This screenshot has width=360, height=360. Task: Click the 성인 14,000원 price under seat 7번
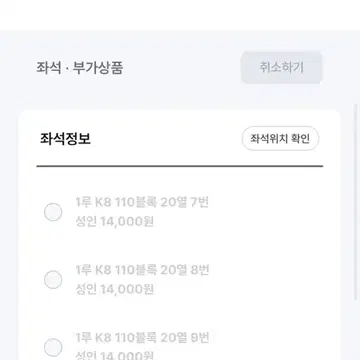[x=115, y=222]
